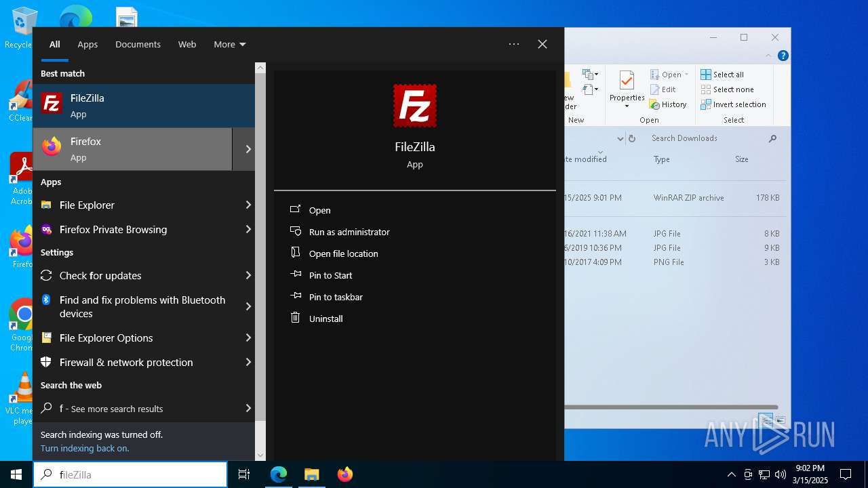The width and height of the screenshot is (868, 488).
Task: Show hidden system tray icons
Action: coord(731,474)
